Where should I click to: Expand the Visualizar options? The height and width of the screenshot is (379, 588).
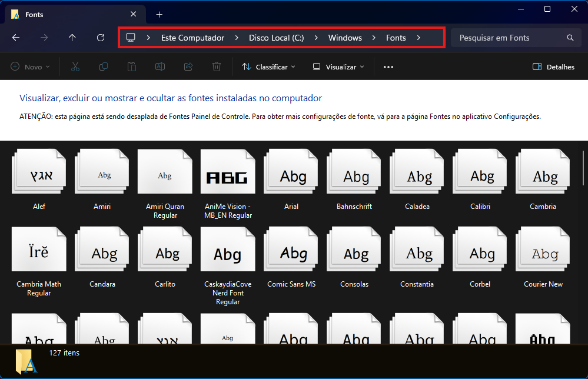coord(337,67)
